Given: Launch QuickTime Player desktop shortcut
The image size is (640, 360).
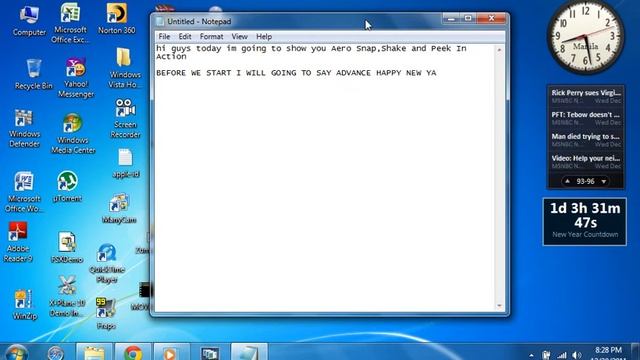Looking at the screenshot, I should point(107,263).
